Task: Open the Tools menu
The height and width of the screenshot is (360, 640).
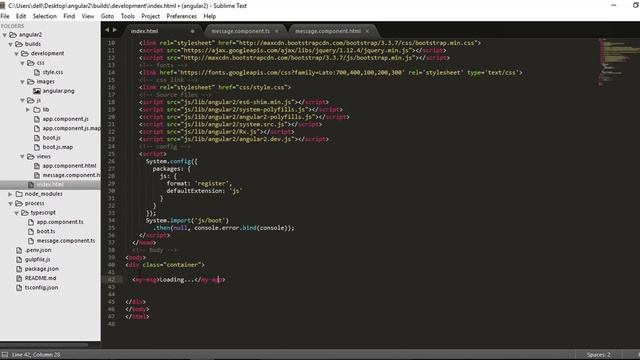Action: coord(127,16)
